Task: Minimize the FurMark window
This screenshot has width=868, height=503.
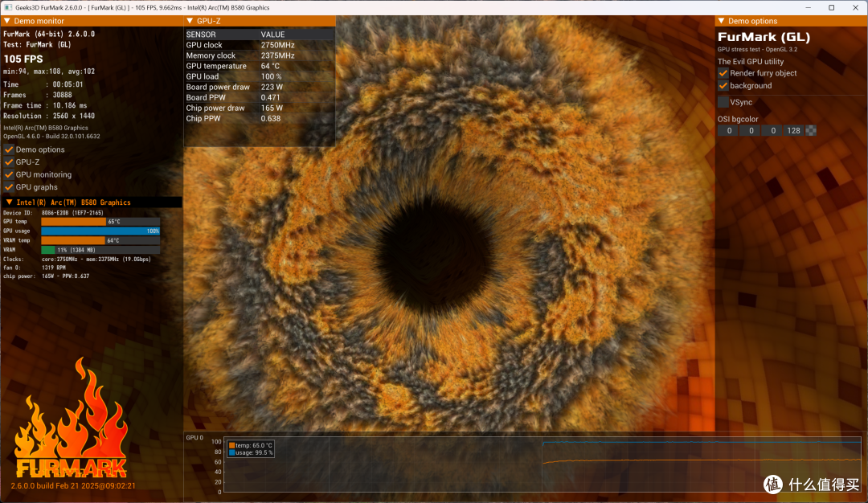Action: click(809, 8)
